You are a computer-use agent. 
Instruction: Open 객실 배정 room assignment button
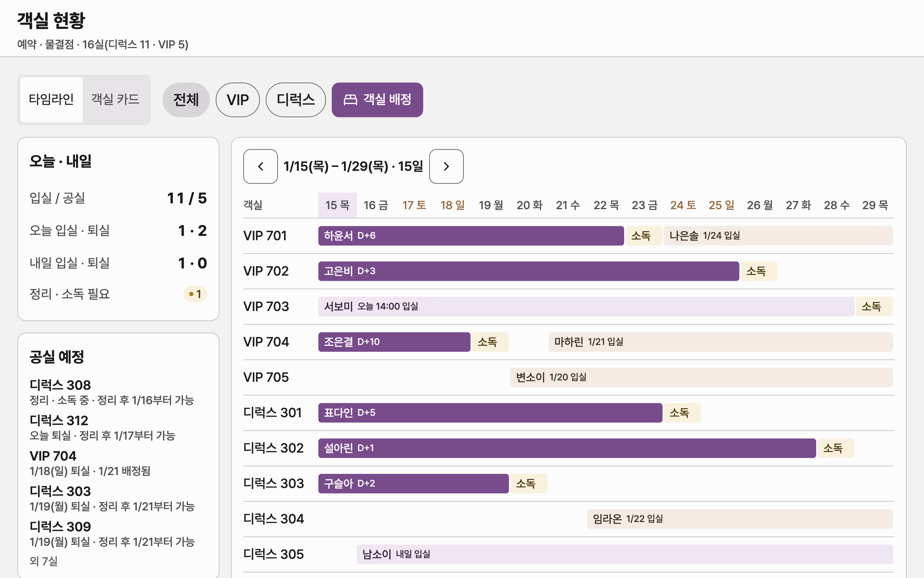click(x=377, y=100)
